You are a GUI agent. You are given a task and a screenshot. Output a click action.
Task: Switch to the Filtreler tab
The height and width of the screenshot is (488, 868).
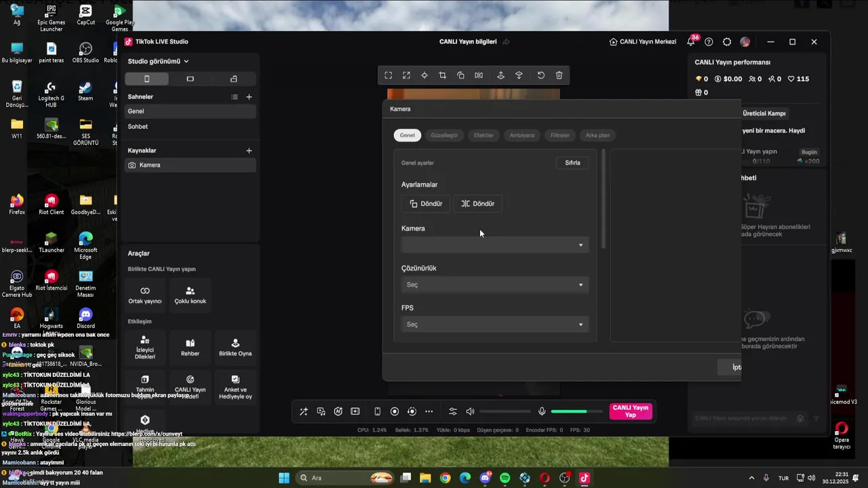(x=560, y=135)
